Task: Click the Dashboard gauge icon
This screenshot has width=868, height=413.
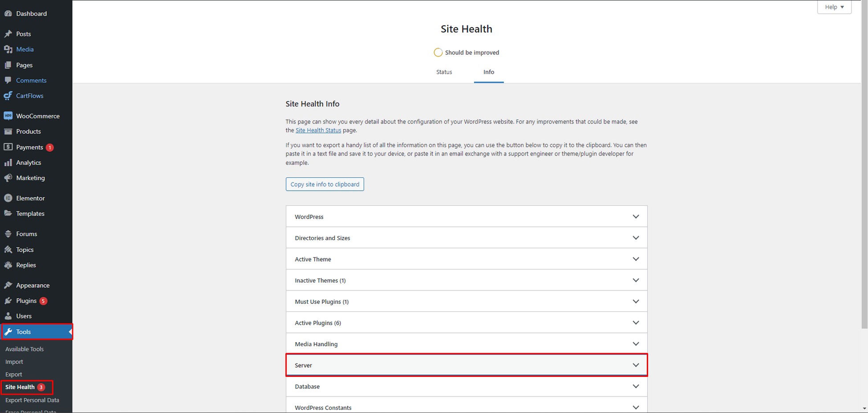Action: tap(8, 14)
